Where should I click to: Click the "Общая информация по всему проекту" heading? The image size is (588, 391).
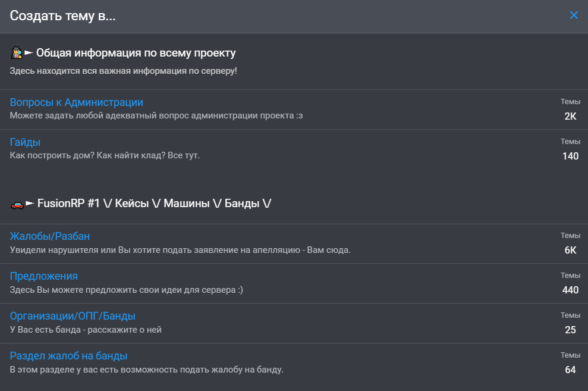pyautogui.click(x=136, y=53)
